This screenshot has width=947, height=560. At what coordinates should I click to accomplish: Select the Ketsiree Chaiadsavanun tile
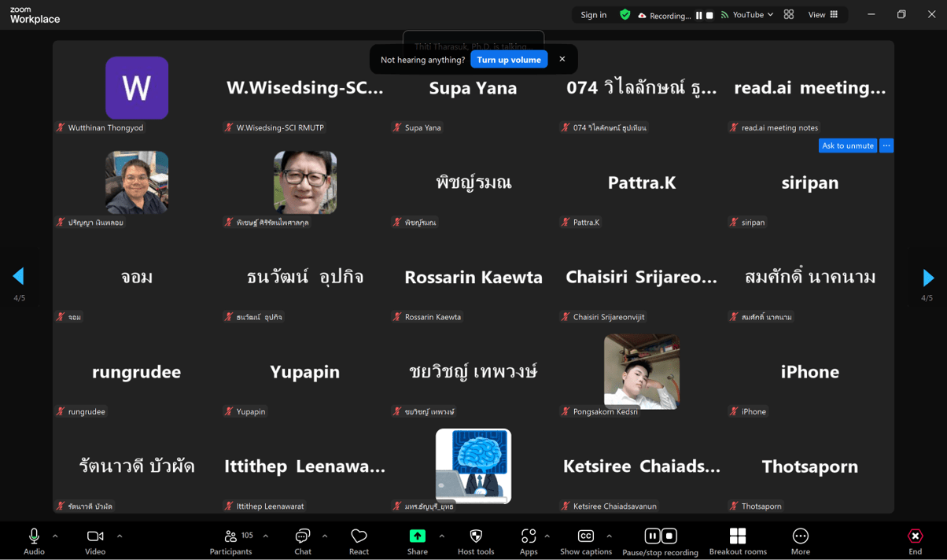coord(642,466)
